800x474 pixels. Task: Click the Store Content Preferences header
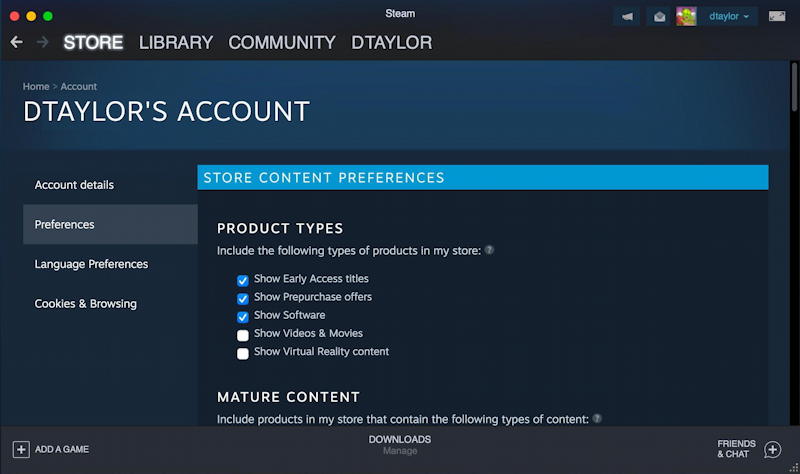[x=483, y=178]
